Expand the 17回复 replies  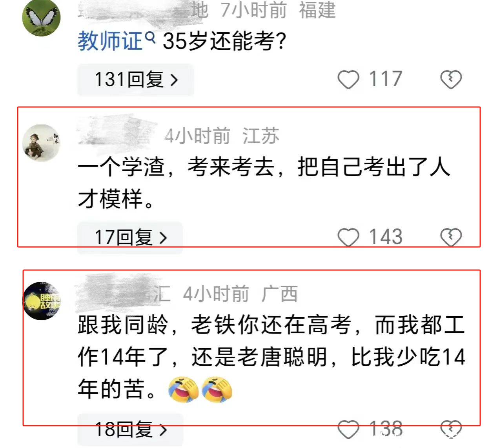(x=130, y=238)
